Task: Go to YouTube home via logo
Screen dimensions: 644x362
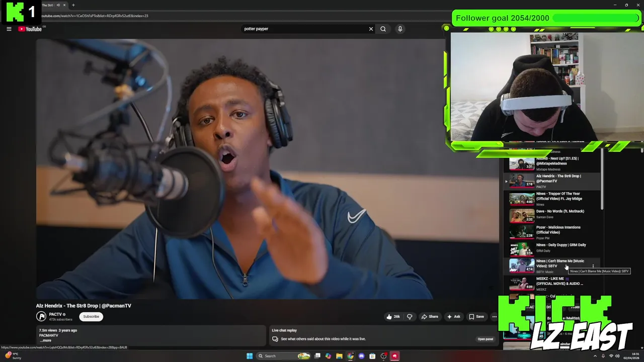Action: pos(30,29)
